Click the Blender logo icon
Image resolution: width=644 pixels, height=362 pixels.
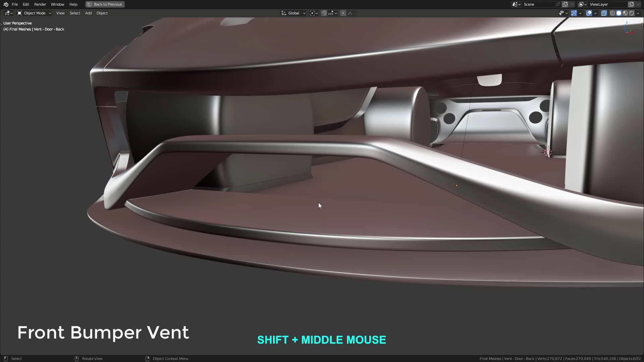pyautogui.click(x=6, y=4)
